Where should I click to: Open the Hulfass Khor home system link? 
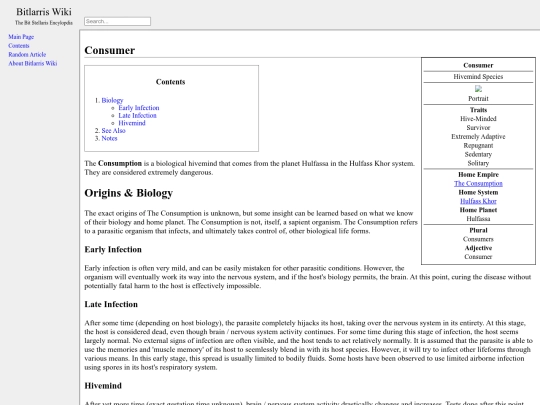pos(478,201)
